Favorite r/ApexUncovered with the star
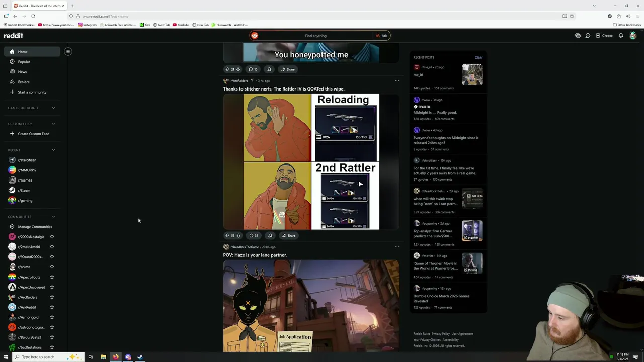 pyautogui.click(x=52, y=287)
